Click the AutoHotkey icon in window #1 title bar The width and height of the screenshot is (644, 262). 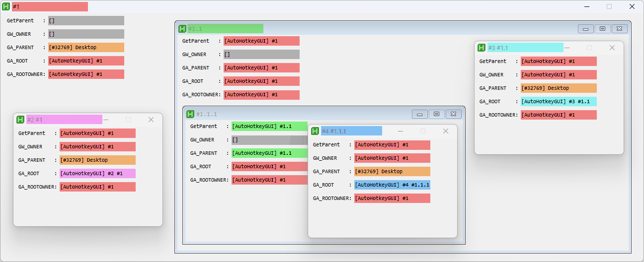[6, 6]
